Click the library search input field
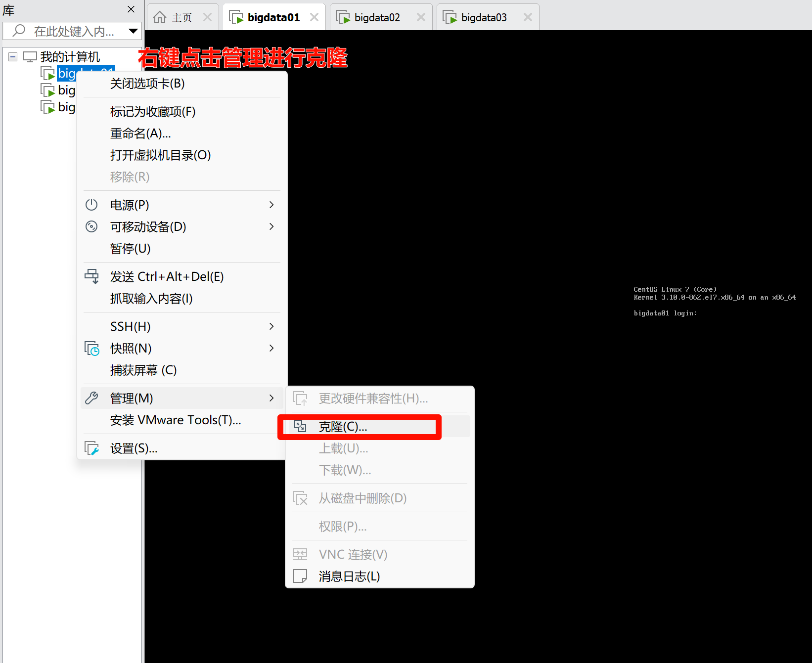 click(x=72, y=31)
